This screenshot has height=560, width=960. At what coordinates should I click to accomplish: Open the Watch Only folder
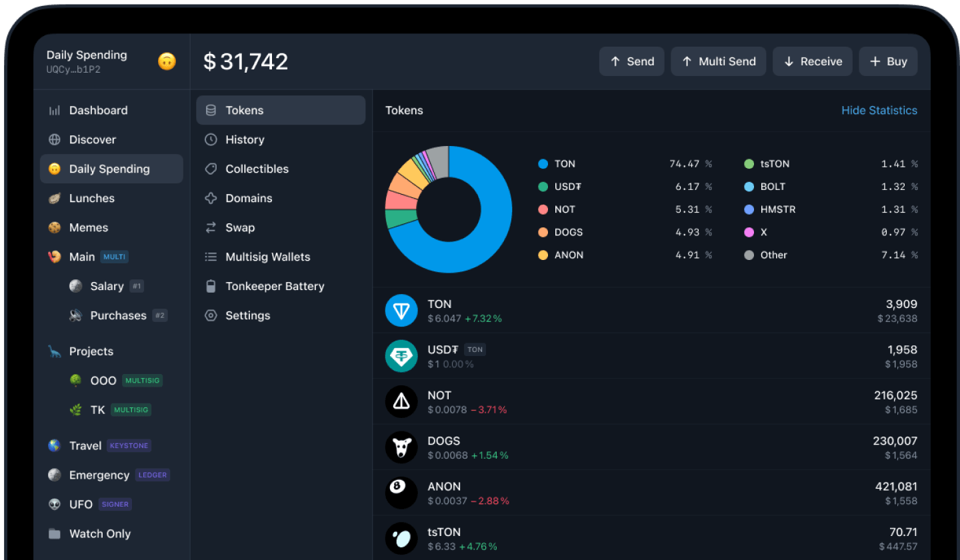coord(99,533)
